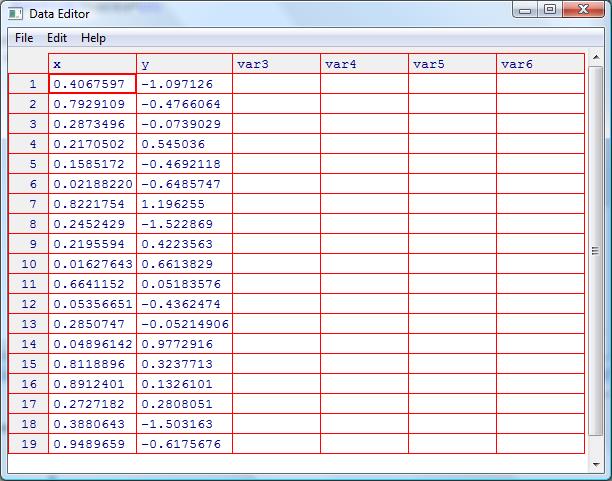Click cell with value 0.8912401
612x481 pixels.
coord(93,384)
